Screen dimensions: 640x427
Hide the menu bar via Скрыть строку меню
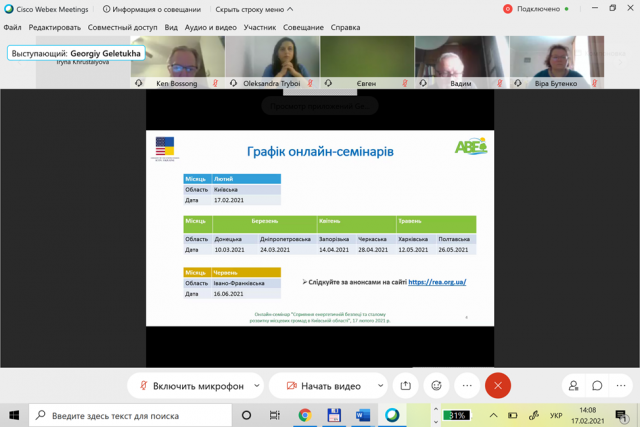pyautogui.click(x=254, y=9)
